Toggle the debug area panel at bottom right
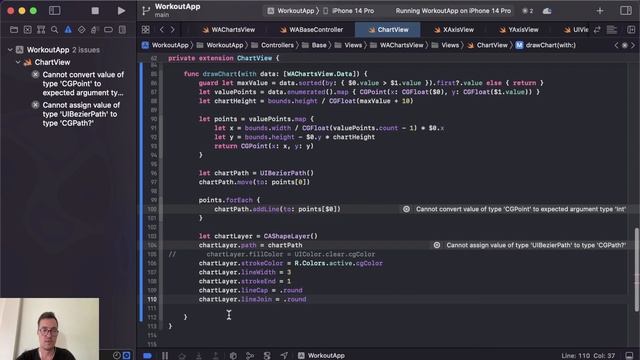 coord(629,356)
